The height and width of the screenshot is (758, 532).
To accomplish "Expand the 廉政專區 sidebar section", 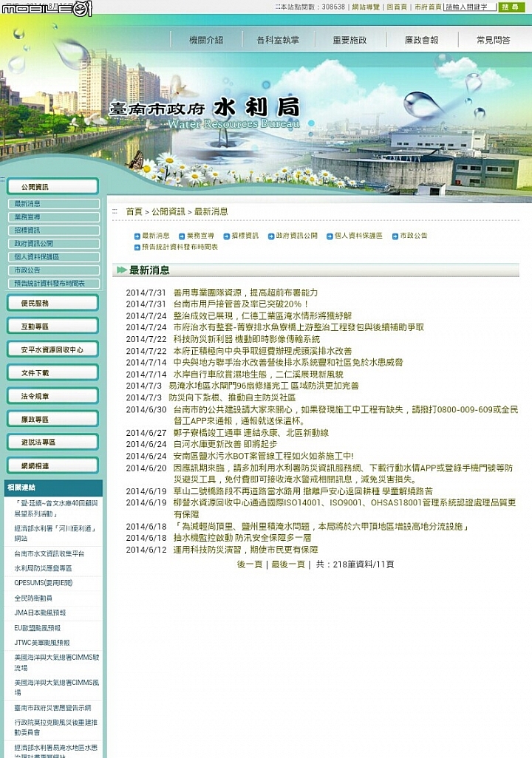I will click(x=52, y=419).
